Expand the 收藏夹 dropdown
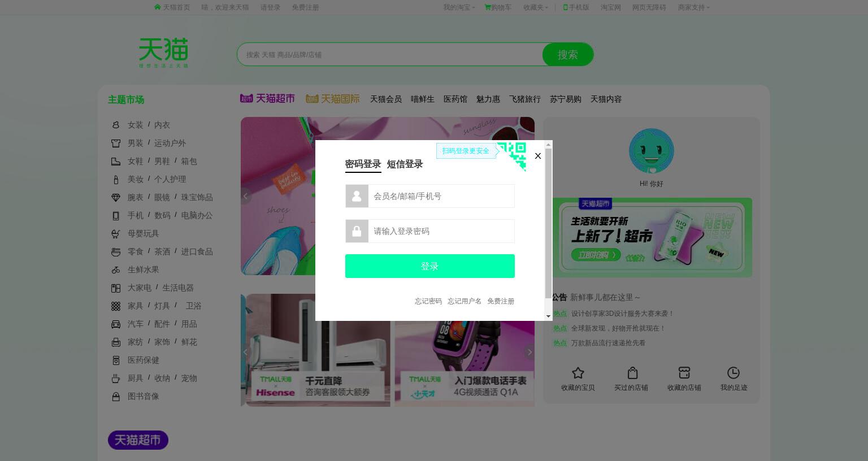This screenshot has height=461, width=868. point(535,7)
